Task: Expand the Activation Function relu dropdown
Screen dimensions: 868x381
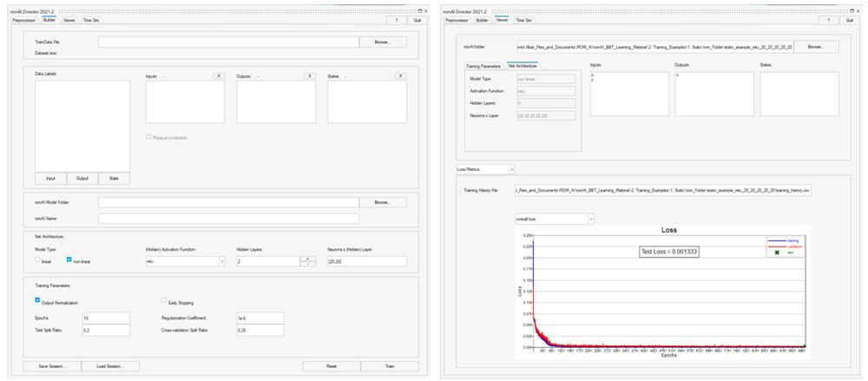Action: (x=222, y=261)
